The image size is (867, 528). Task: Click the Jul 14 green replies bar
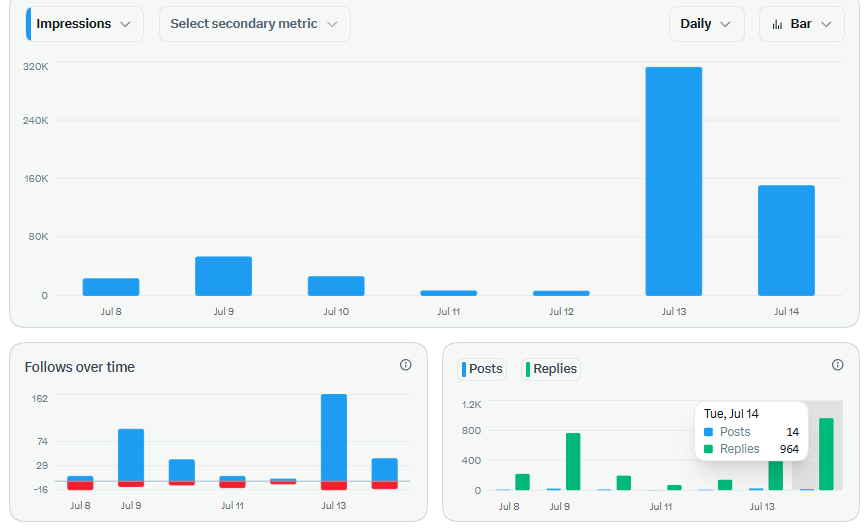[x=826, y=454]
